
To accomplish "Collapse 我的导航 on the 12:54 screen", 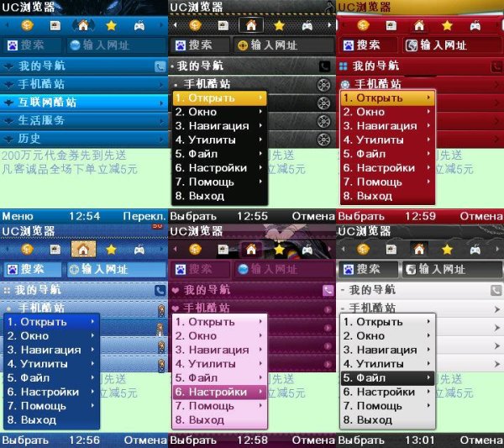I will tap(84, 66).
